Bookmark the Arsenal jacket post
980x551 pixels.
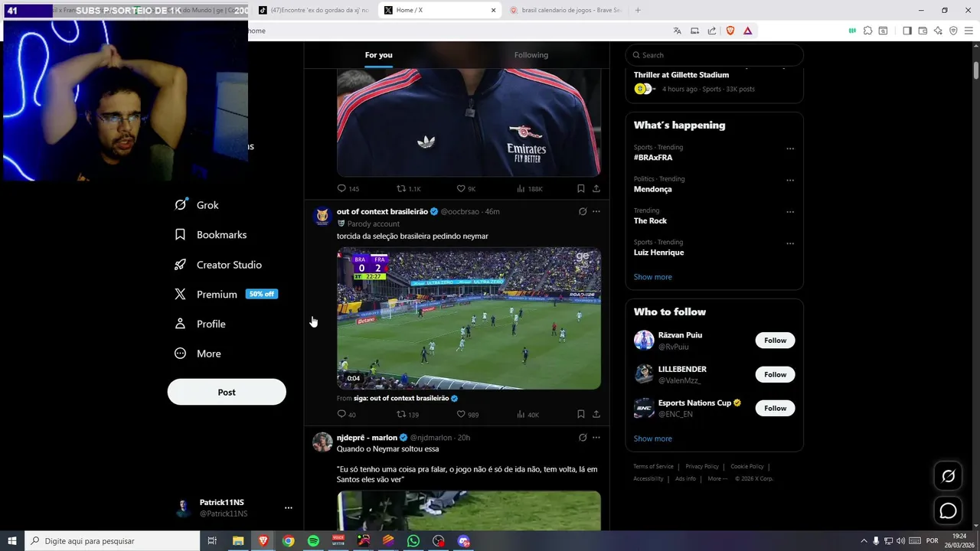coord(581,188)
